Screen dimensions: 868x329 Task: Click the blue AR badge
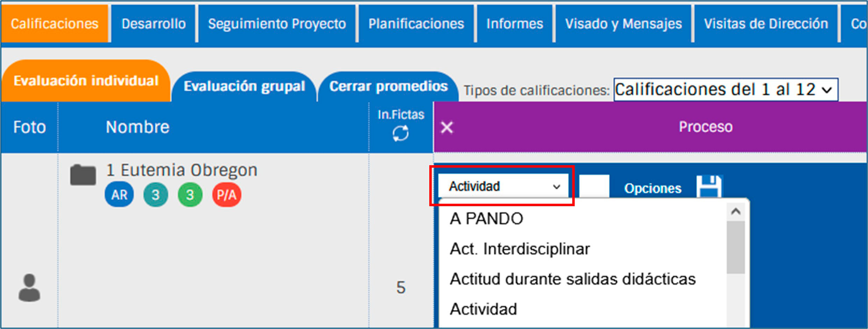119,195
